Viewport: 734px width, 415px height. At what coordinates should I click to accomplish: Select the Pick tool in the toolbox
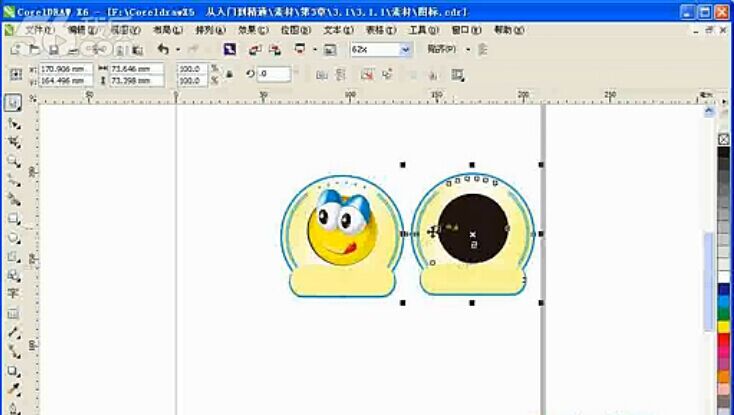tap(13, 102)
